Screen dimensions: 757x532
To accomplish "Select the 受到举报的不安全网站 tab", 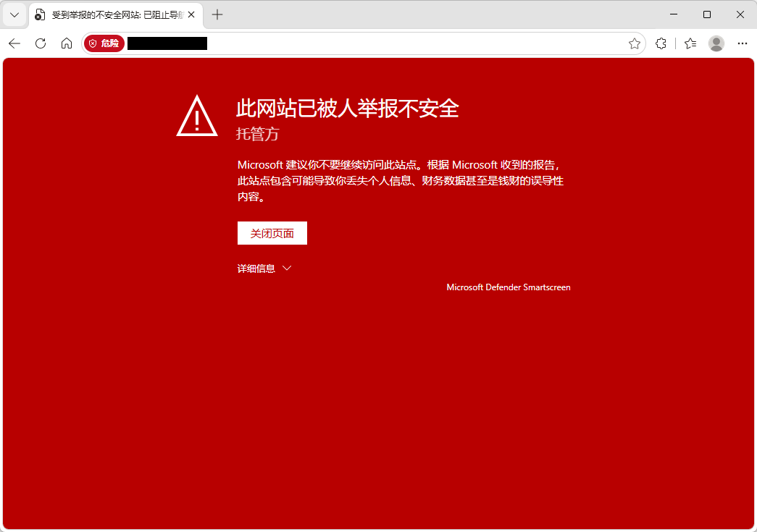I will click(x=116, y=15).
